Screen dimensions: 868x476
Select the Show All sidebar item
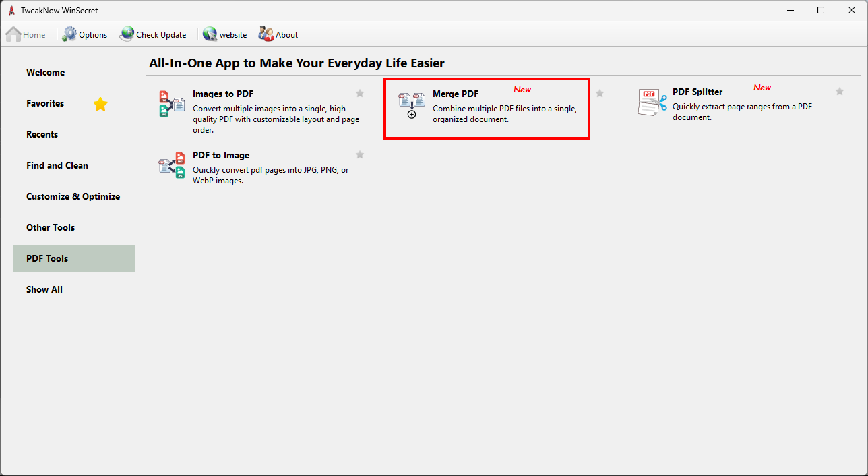click(74, 289)
